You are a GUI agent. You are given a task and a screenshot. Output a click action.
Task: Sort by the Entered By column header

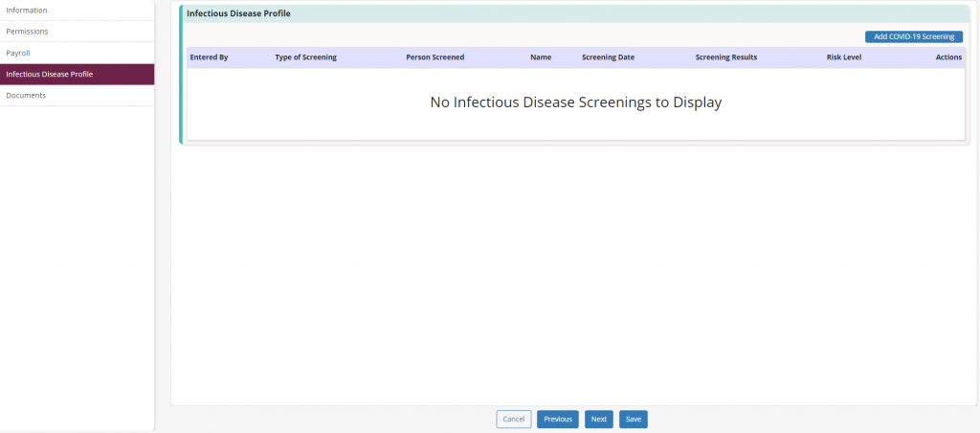209,57
